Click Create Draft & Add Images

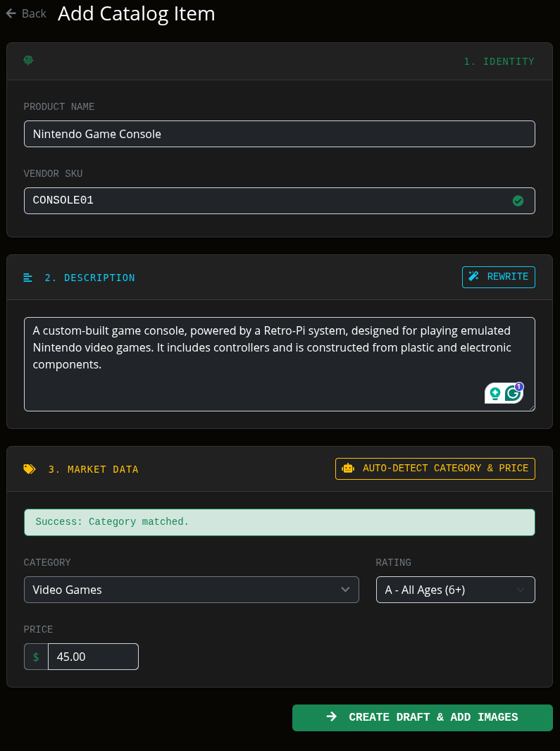click(422, 717)
